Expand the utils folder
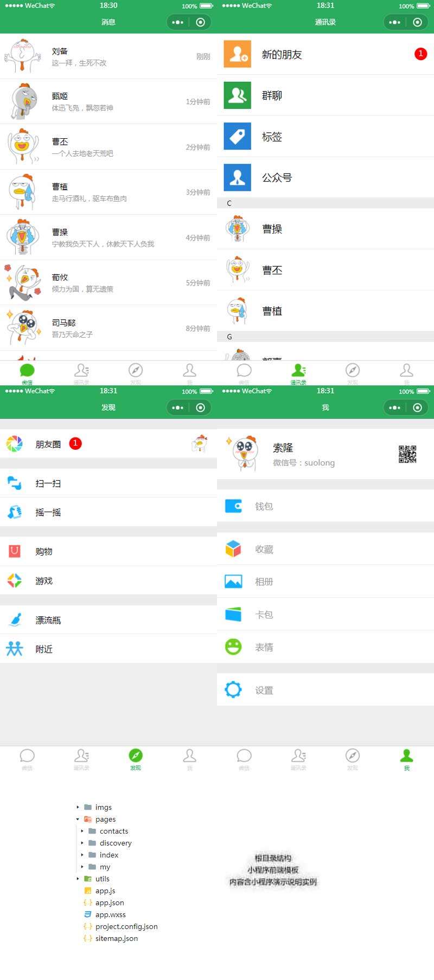434x980 pixels. (78, 879)
